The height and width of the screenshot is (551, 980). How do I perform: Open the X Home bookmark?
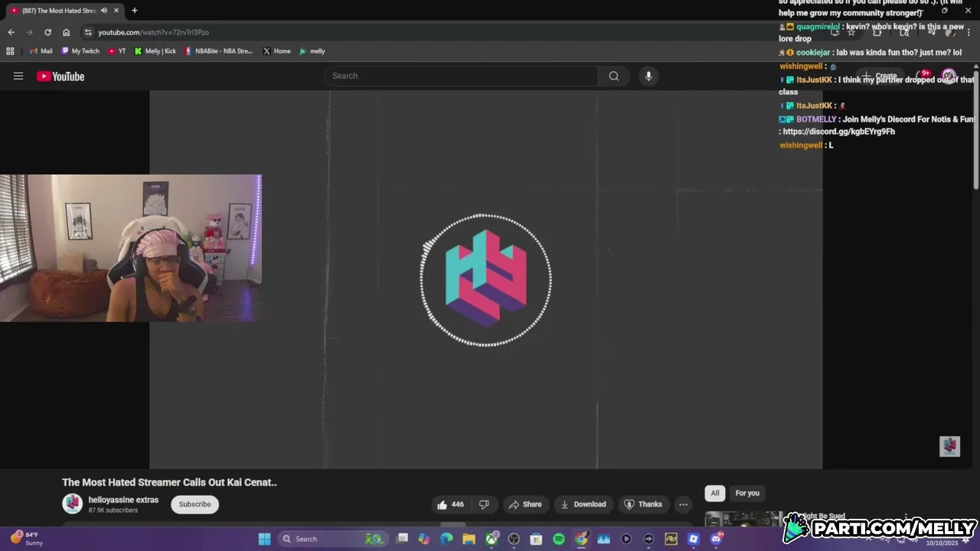coord(276,51)
